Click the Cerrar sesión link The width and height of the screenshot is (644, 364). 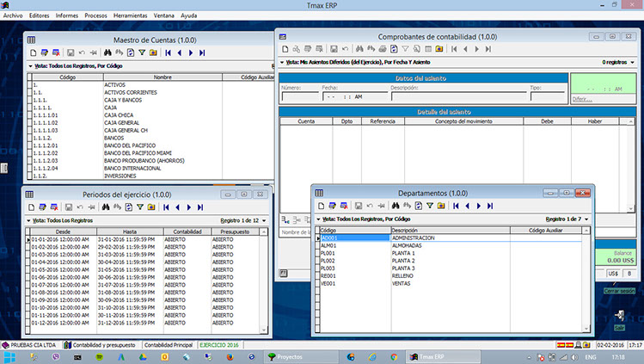617,291
